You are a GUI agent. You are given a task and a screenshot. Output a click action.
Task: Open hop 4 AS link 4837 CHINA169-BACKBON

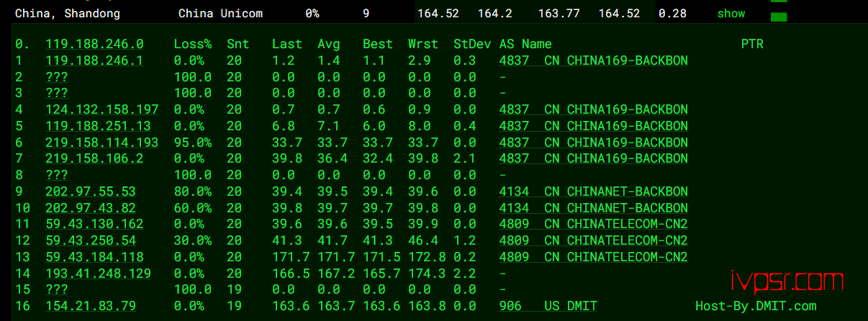pyautogui.click(x=594, y=109)
